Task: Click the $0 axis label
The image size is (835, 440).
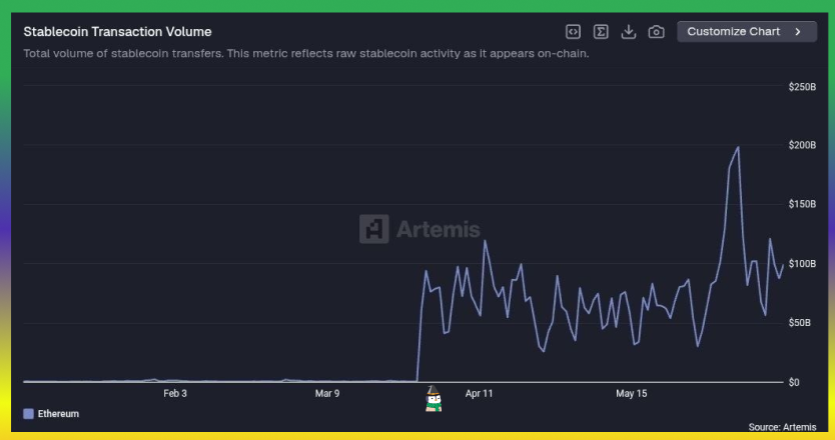Action: [794, 382]
